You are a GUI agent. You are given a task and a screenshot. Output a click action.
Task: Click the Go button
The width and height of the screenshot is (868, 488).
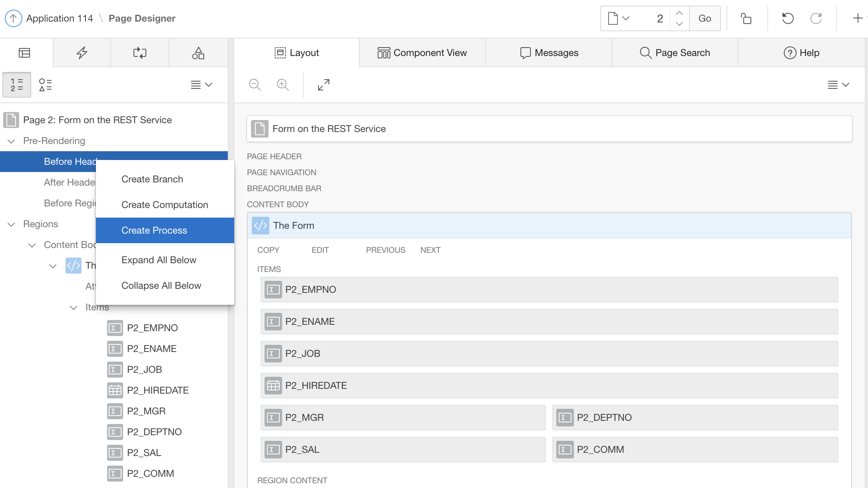click(705, 18)
